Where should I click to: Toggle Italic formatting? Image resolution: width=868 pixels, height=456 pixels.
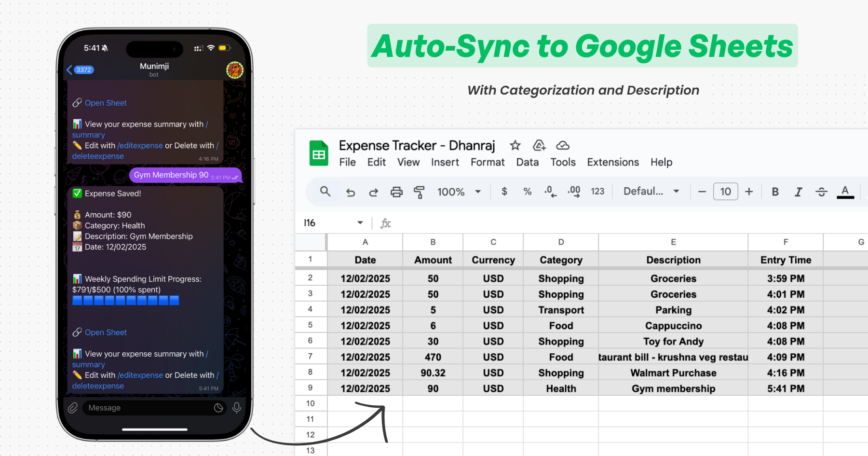[799, 192]
